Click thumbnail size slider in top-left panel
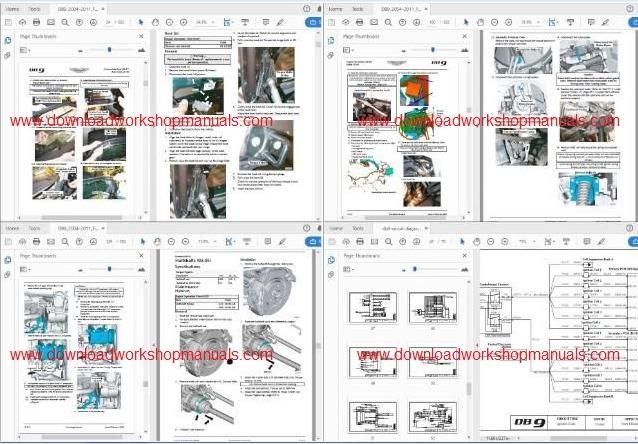 point(109,50)
